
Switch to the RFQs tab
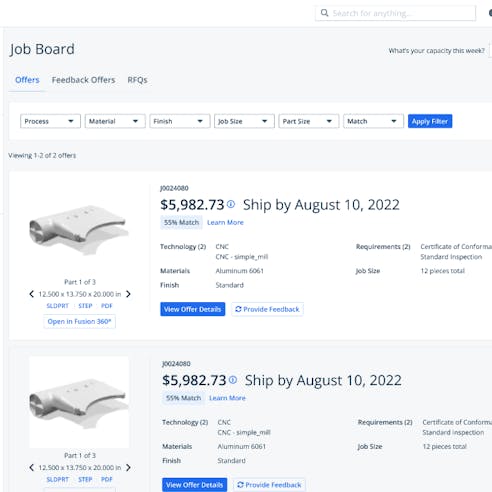(x=137, y=80)
